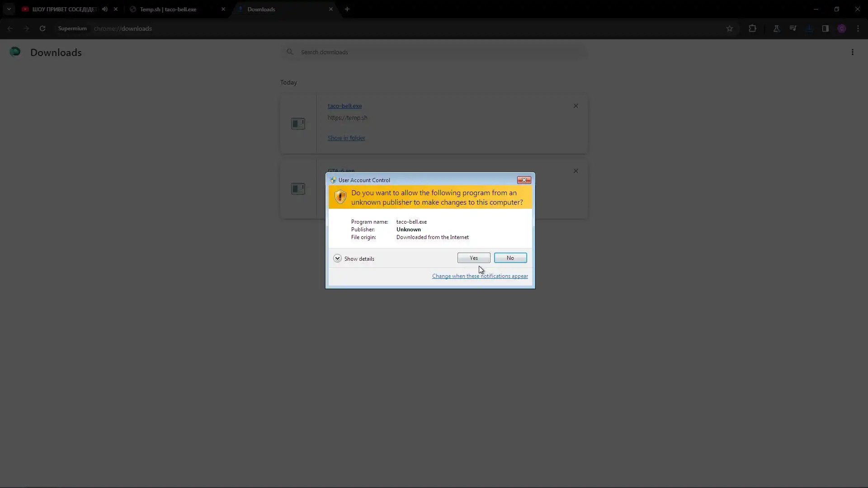Click the Search downloads field
Viewport: 868px width, 488px height.
point(434,52)
